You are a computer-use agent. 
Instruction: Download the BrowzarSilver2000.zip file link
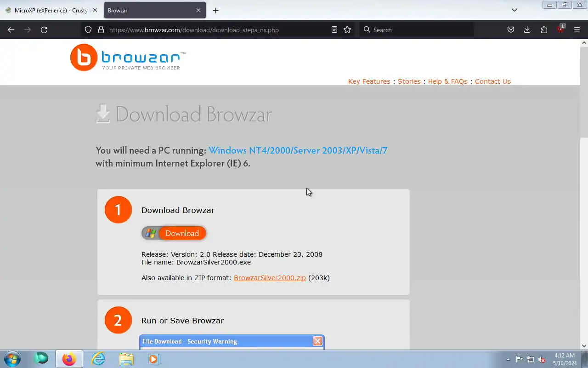click(270, 278)
